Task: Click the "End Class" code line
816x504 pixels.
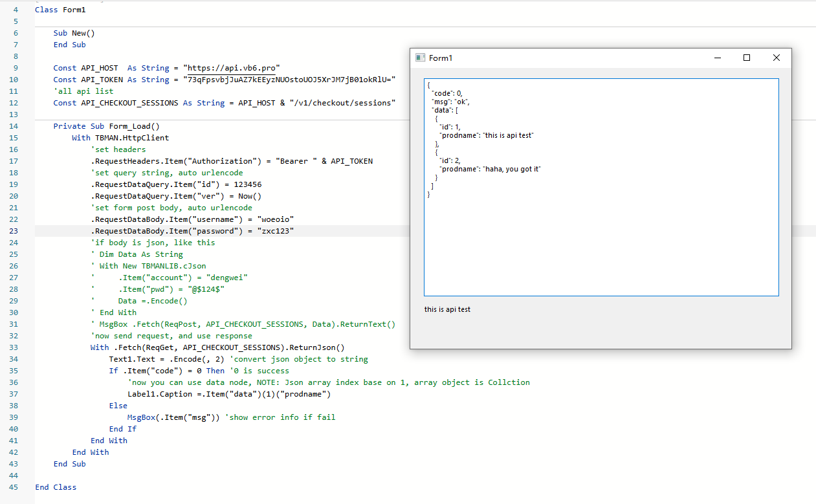Action: point(56,487)
